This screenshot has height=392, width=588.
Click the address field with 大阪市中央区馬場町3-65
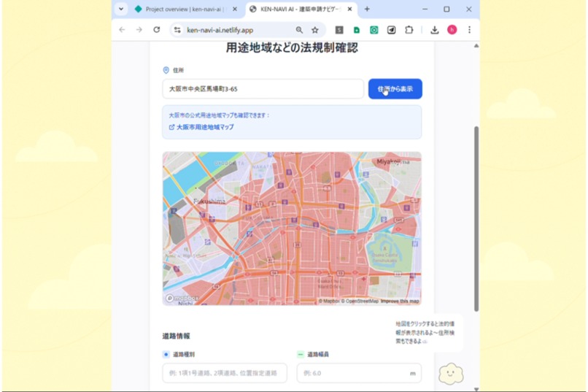[263, 89]
